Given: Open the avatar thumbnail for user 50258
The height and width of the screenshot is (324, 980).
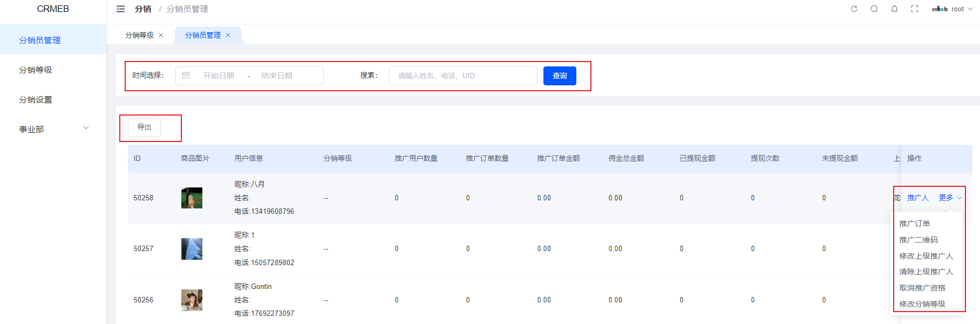Looking at the screenshot, I should click(192, 198).
